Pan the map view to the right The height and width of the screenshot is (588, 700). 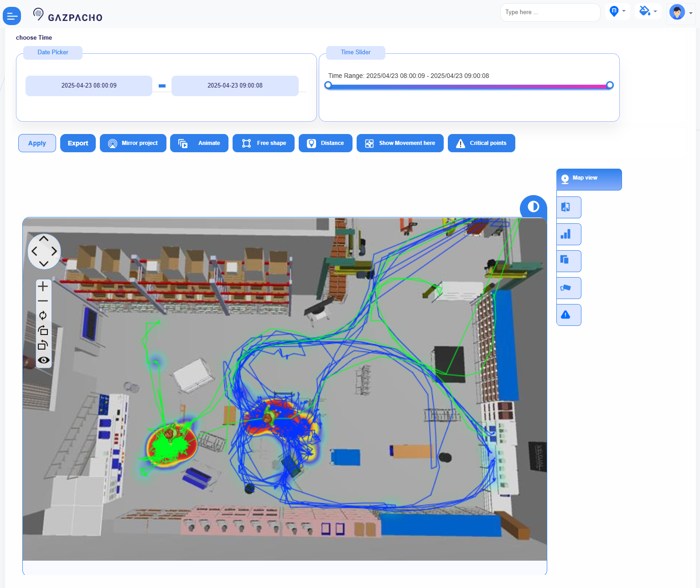click(x=54, y=251)
